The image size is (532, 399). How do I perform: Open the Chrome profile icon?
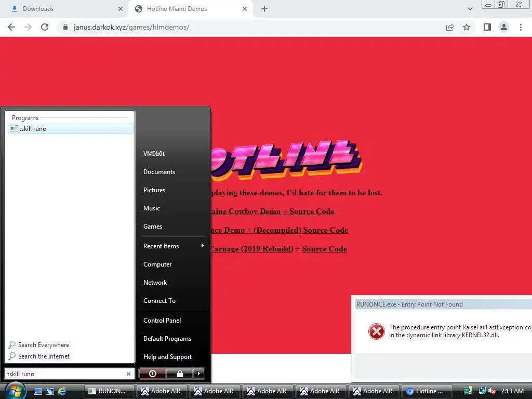pos(504,27)
